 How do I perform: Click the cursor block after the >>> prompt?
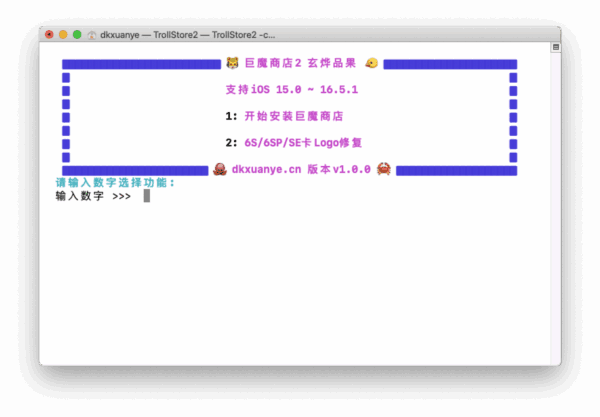pyautogui.click(x=147, y=196)
